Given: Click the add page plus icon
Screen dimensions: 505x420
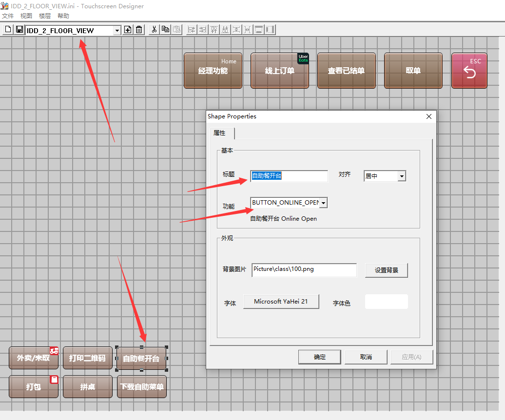Looking at the screenshot, I should pyautogui.click(x=128, y=30).
